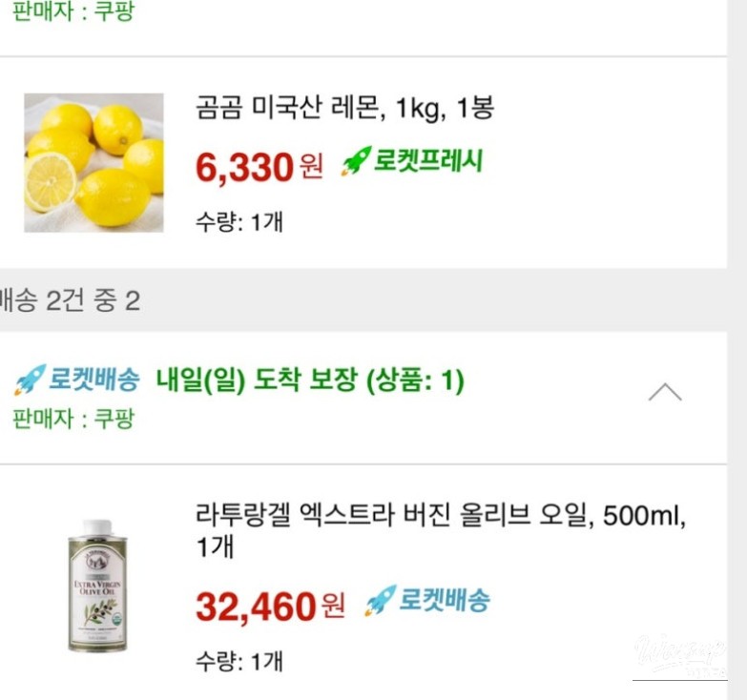The height and width of the screenshot is (700, 747).
Task: Click the blue rocket icon beside the 32,460원 price
Action: click(380, 600)
